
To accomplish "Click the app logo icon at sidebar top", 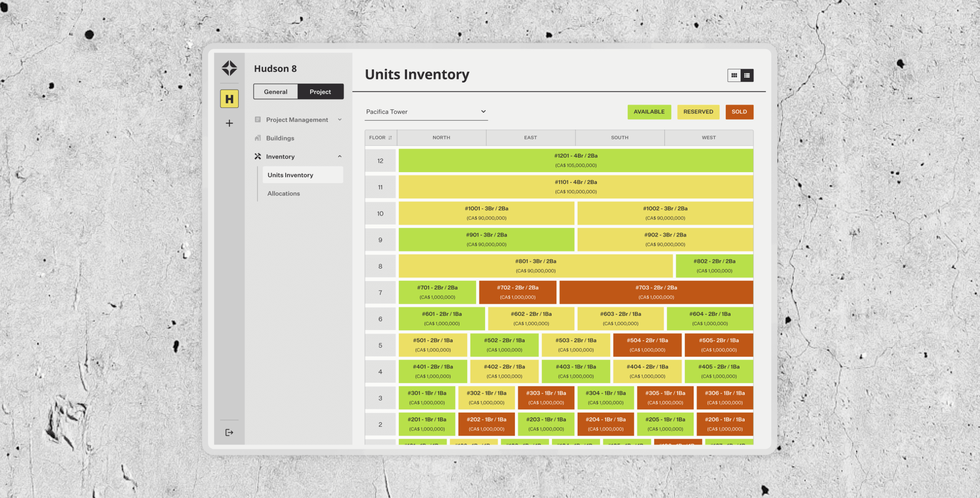I will (229, 68).
